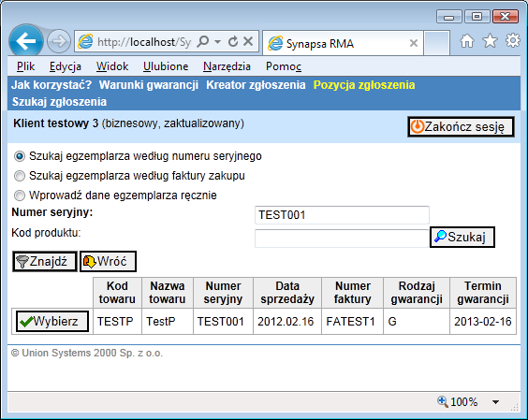Open the zoom level dropdown arrow

495,402
